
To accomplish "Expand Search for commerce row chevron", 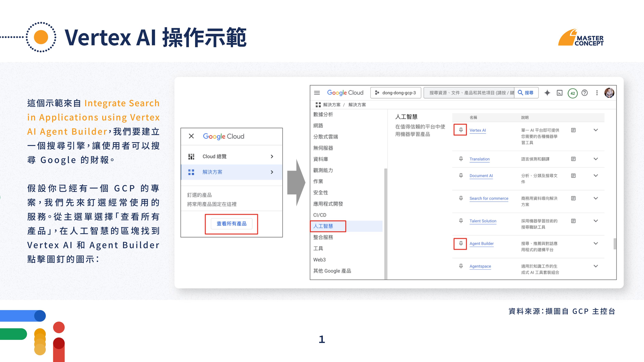I will point(596,198).
